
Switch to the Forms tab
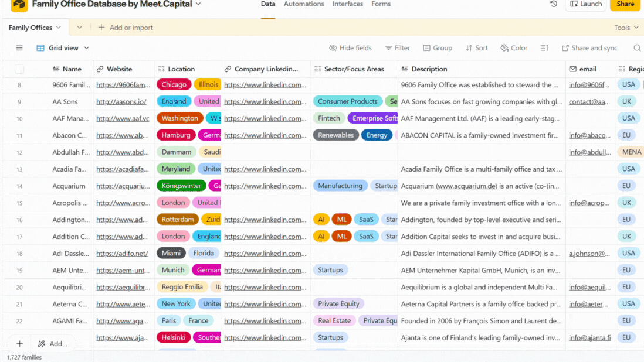tap(381, 4)
